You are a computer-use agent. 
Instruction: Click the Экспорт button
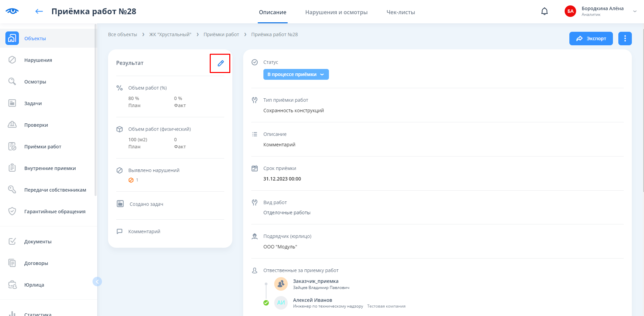tap(591, 39)
